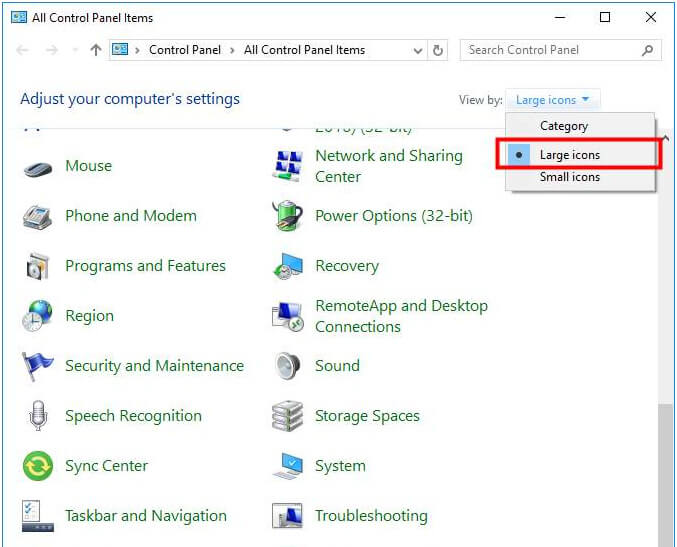Click the Programs and Features icon
Screen dimensions: 677x547
38,266
